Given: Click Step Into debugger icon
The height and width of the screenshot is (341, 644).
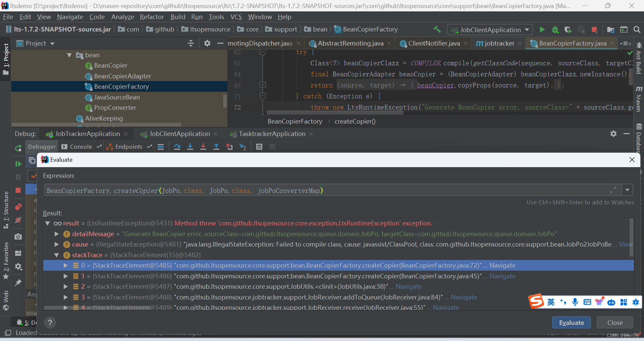Looking at the screenshot, I should (190, 147).
